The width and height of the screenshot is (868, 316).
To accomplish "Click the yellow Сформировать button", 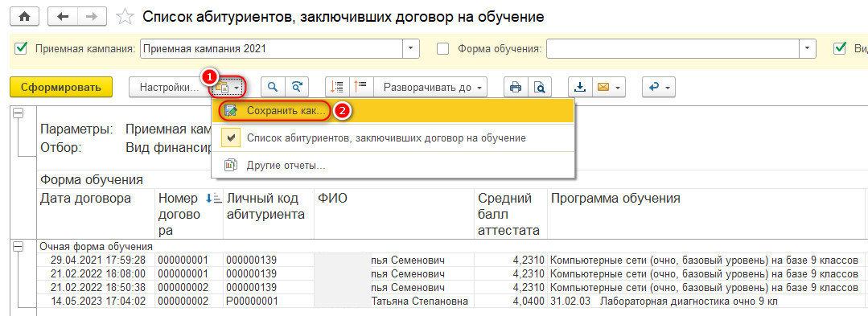I will (x=61, y=87).
